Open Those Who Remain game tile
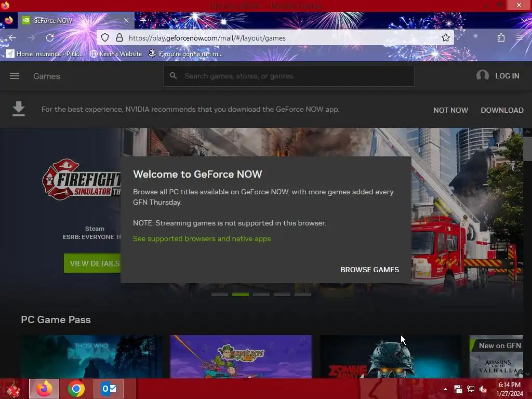Viewport: 532px width, 399px height. (91, 356)
